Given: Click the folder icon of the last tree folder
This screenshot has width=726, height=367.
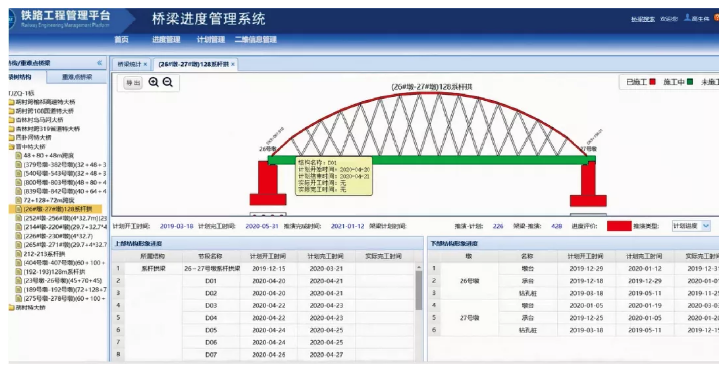Looking at the screenshot, I should 11,307.
